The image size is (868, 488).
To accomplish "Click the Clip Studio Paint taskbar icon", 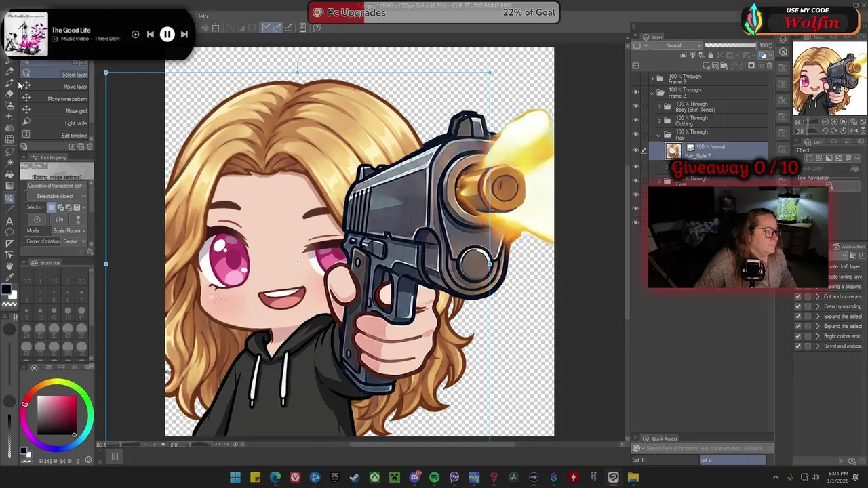I will coord(613,477).
